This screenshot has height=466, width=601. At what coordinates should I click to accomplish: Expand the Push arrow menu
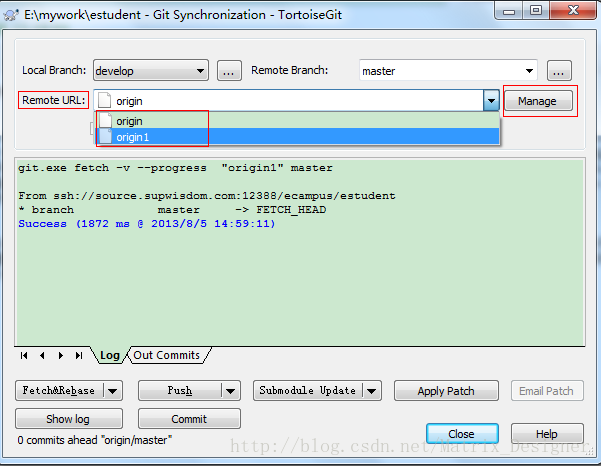230,391
